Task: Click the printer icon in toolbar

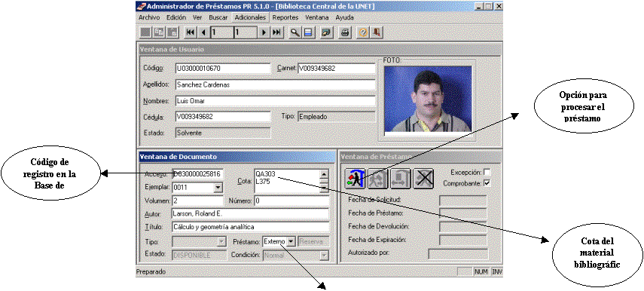Action: [345, 32]
